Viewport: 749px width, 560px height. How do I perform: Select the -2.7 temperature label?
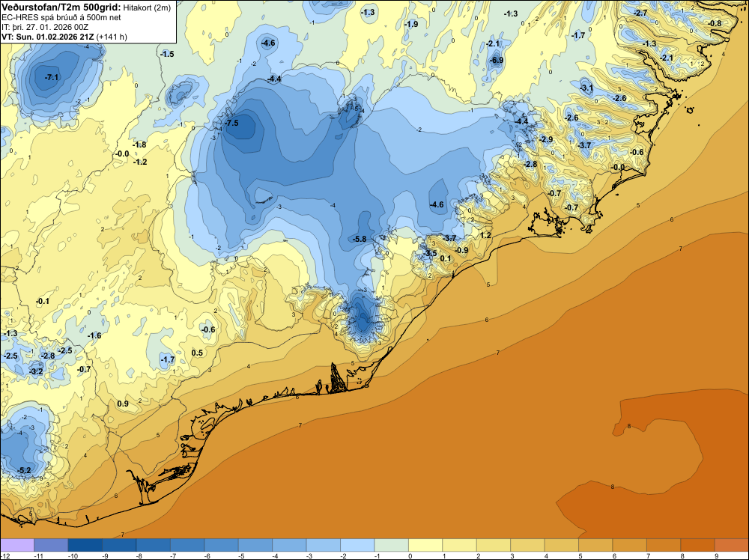pos(640,13)
